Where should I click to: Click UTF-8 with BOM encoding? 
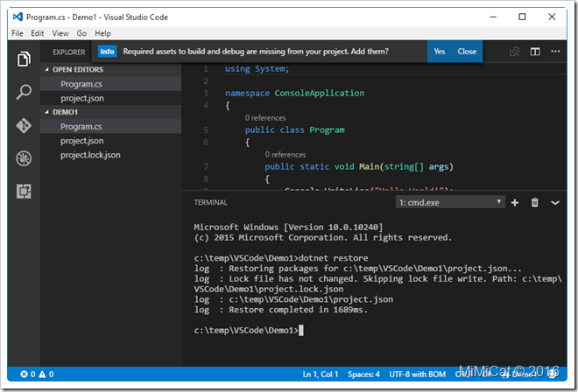[417, 374]
